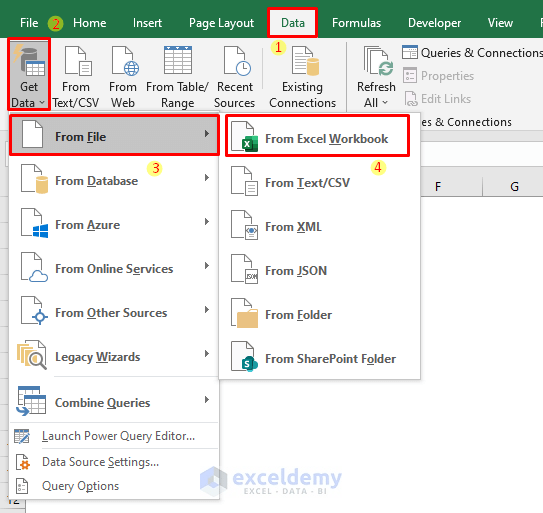This screenshot has width=543, height=513.
Task: Open the Legacy Wizards submenu
Action: (114, 356)
